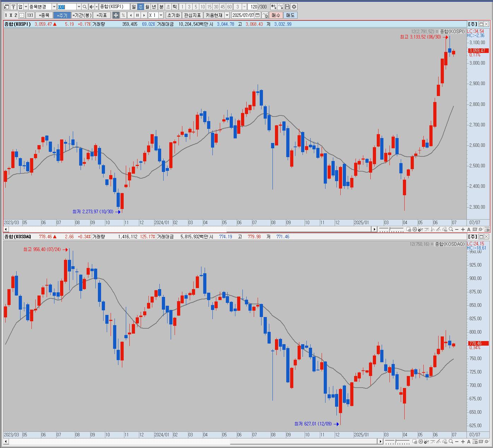Click magnifier zoom icon on KOSDAQ chart
The width and height of the screenshot is (493, 448).
pyautogui.click(x=451, y=442)
